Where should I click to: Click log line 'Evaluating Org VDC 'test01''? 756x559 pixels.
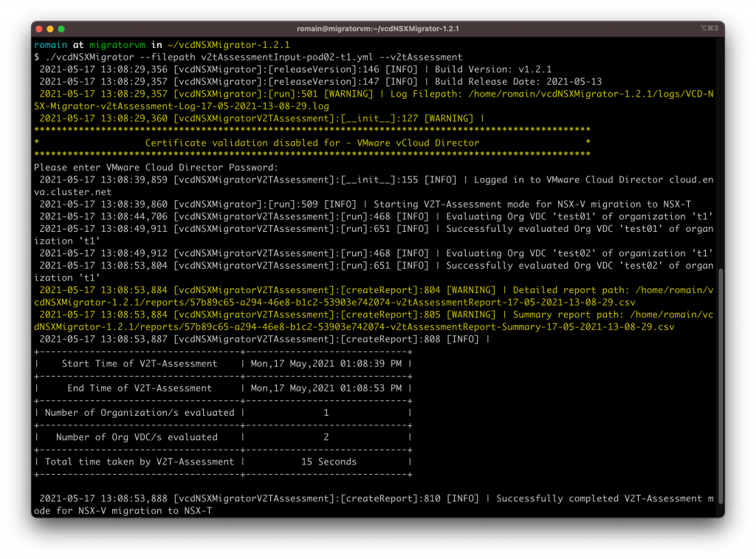376,216
